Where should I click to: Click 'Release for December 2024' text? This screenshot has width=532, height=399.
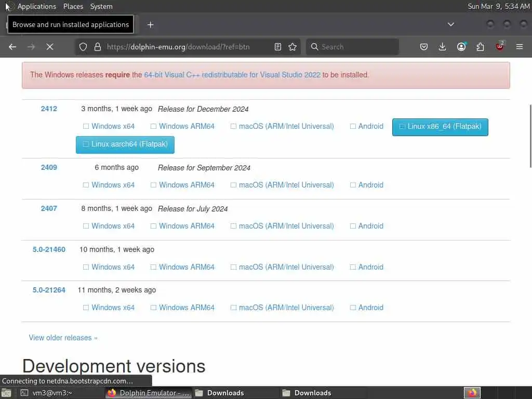203,109
